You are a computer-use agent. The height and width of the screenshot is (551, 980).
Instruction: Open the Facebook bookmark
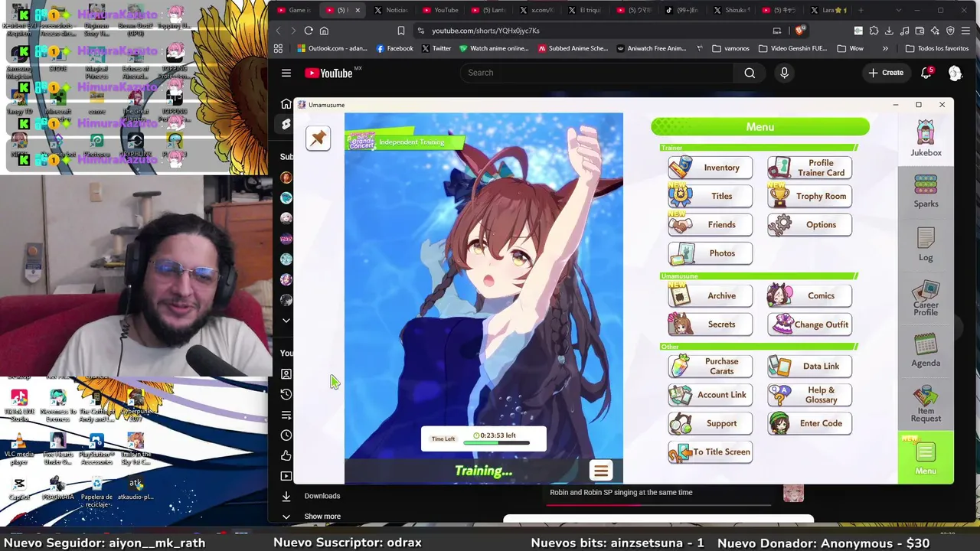pyautogui.click(x=394, y=48)
